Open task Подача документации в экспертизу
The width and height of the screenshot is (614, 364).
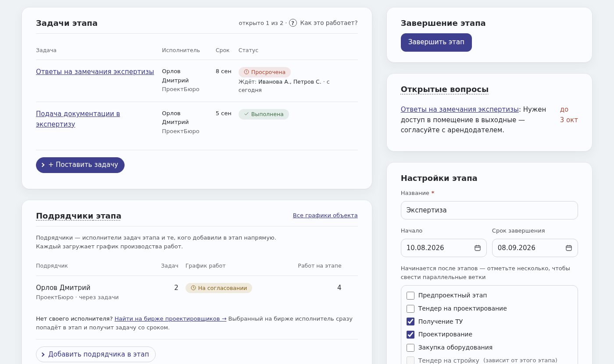78,119
